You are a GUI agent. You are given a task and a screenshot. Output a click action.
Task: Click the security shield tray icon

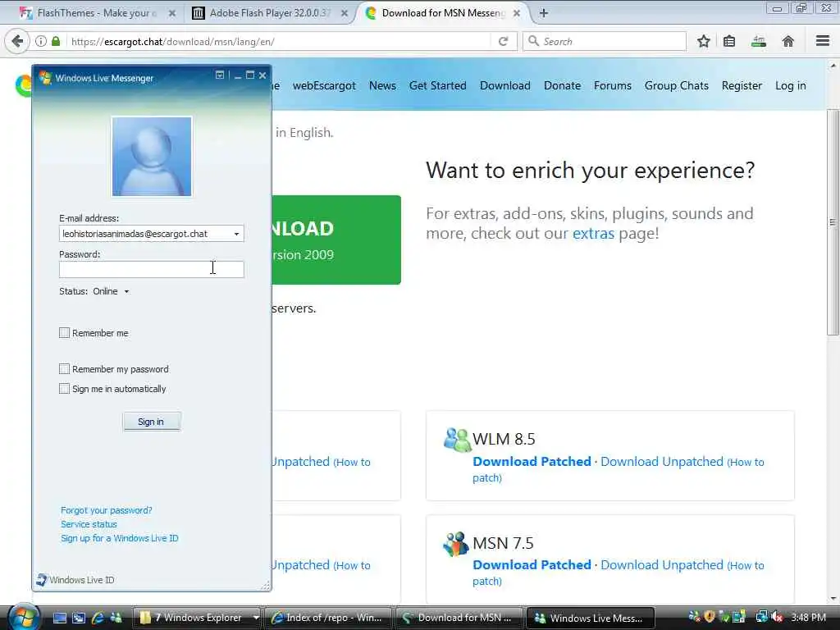tap(710, 617)
